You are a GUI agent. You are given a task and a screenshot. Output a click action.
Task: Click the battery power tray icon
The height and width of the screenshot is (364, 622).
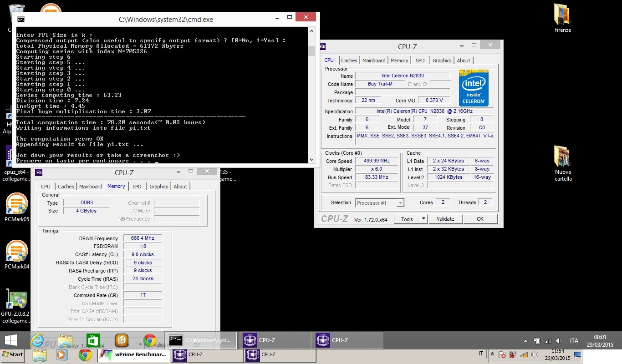537,341
